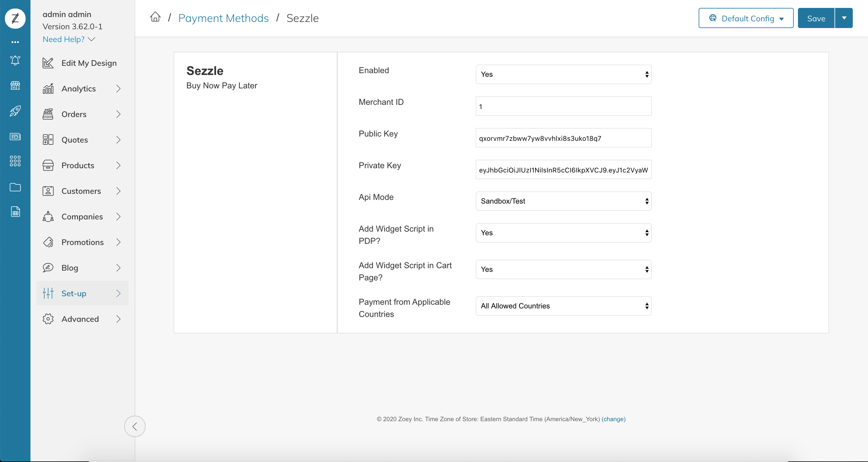Open the Api Mode dropdown
The image size is (868, 462).
pyautogui.click(x=563, y=201)
